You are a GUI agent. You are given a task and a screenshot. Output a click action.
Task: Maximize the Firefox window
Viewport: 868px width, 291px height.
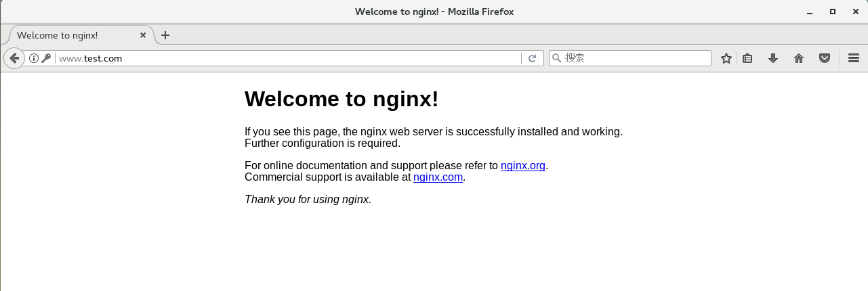tap(833, 12)
